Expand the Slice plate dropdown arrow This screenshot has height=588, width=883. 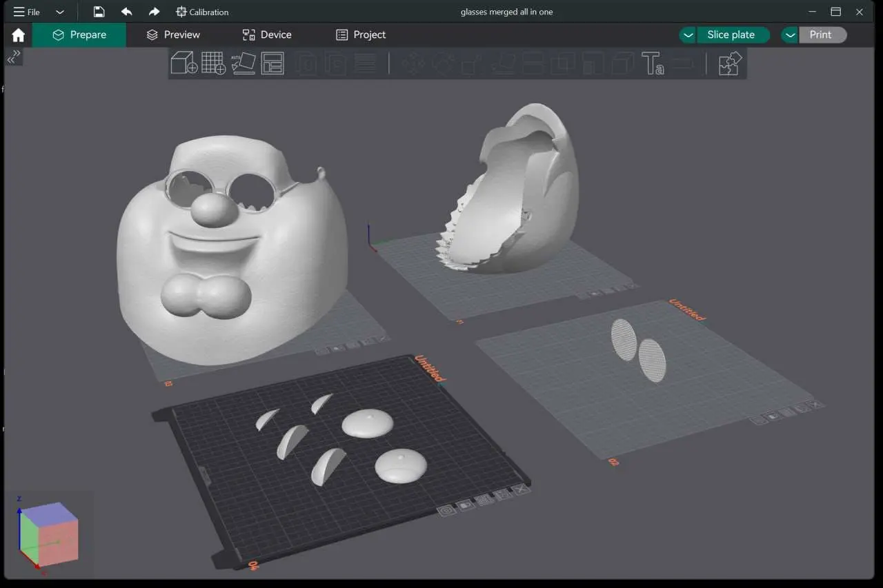pyautogui.click(x=688, y=35)
